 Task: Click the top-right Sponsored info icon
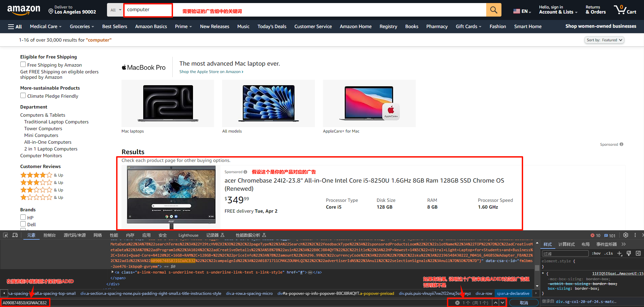(x=621, y=144)
